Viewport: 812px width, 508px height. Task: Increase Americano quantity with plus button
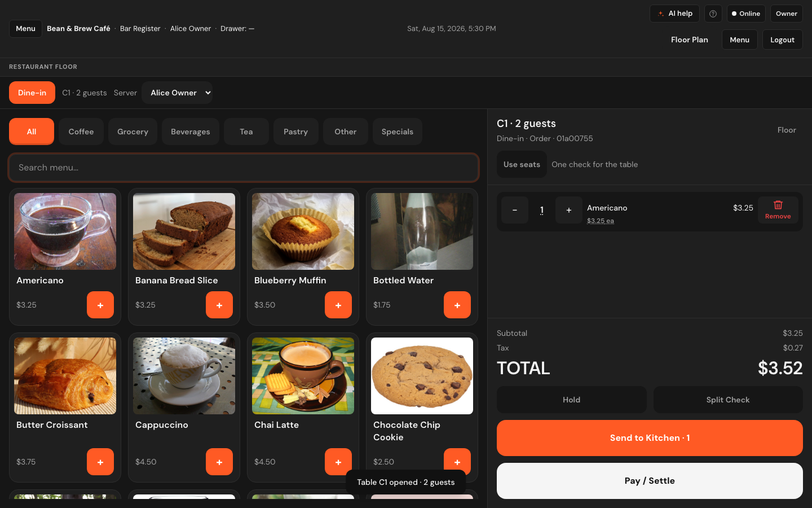coord(569,210)
